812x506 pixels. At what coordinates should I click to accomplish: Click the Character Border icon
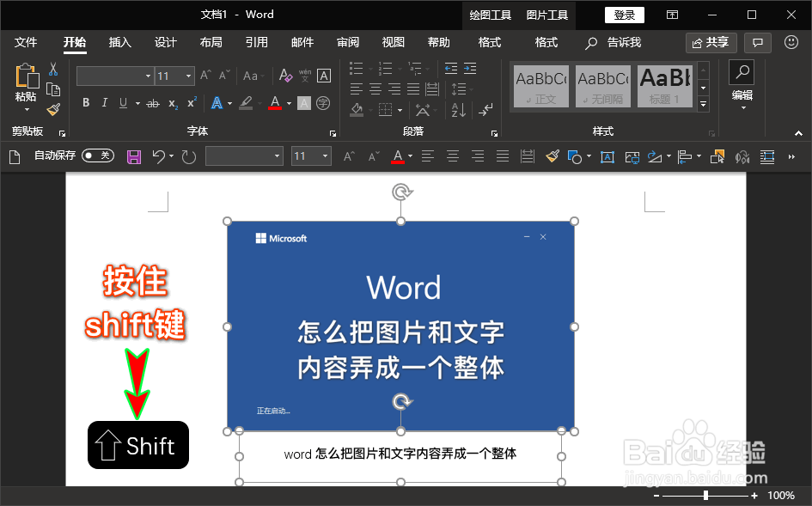pyautogui.click(x=324, y=76)
